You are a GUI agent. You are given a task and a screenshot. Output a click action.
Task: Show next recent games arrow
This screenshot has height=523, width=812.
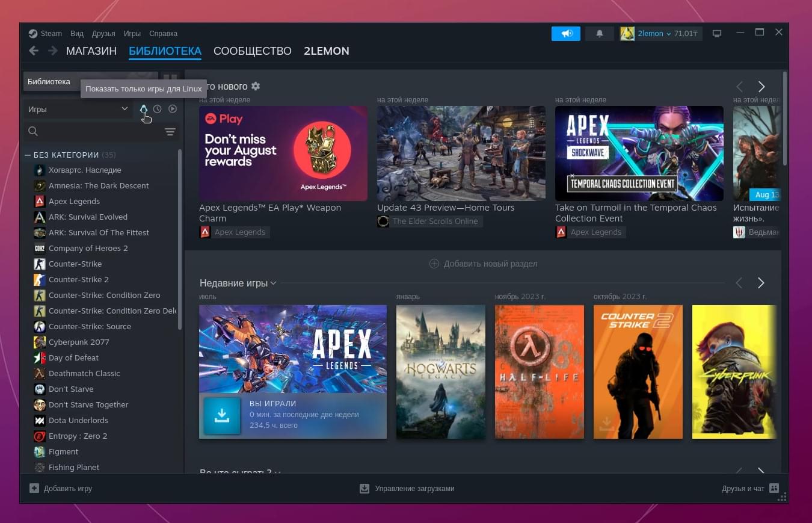pos(761,283)
